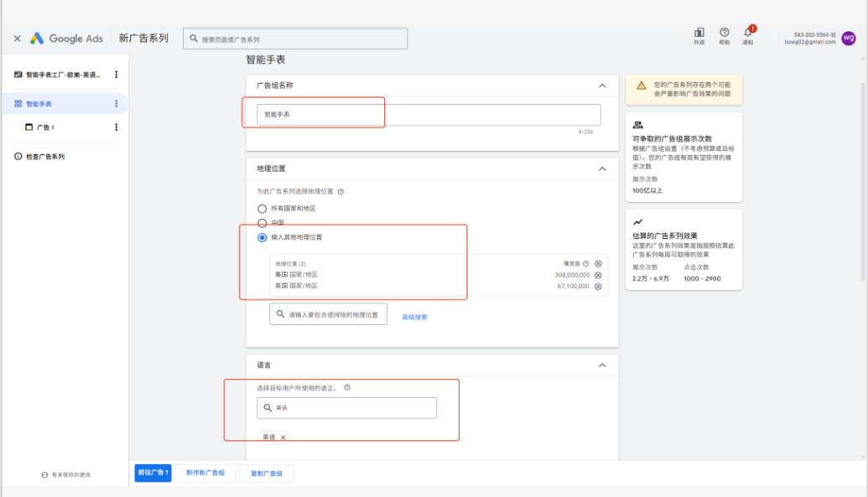This screenshot has height=497, width=868.
Task: Click the 有未保存的更改 status text
Action: [x=70, y=475]
